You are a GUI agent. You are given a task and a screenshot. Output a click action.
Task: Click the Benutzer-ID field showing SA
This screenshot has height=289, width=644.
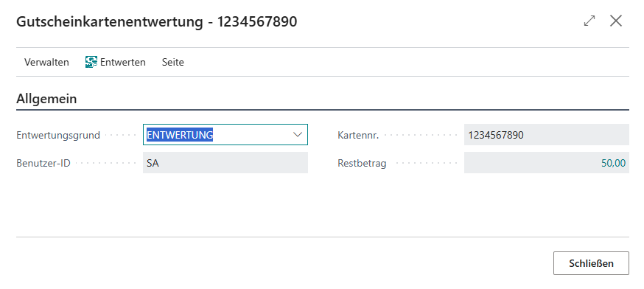[x=225, y=163]
